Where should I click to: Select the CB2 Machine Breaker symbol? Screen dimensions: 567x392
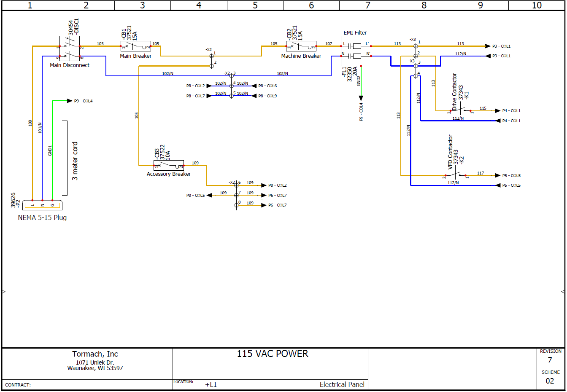(x=301, y=46)
